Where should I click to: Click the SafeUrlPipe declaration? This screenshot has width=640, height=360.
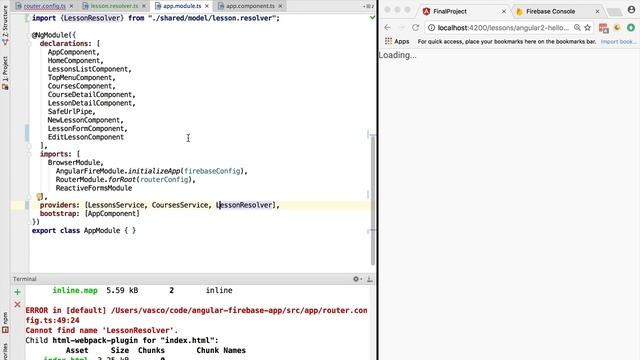(70, 111)
